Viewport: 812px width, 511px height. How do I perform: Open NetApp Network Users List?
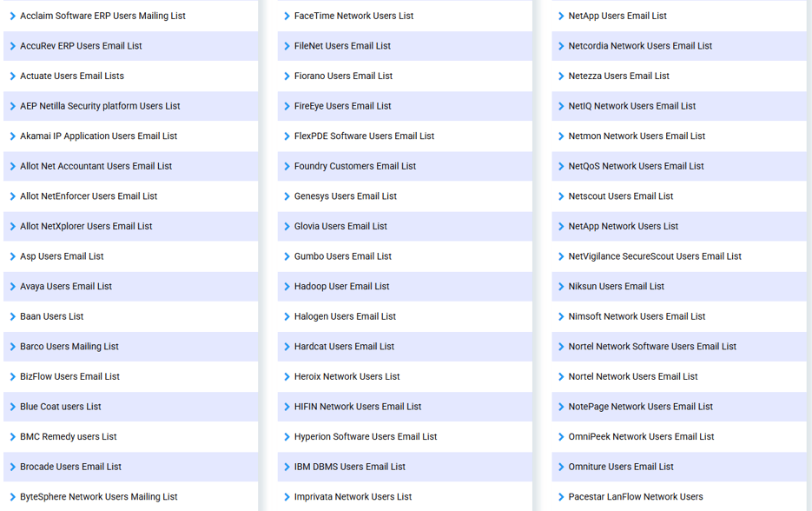coord(623,227)
